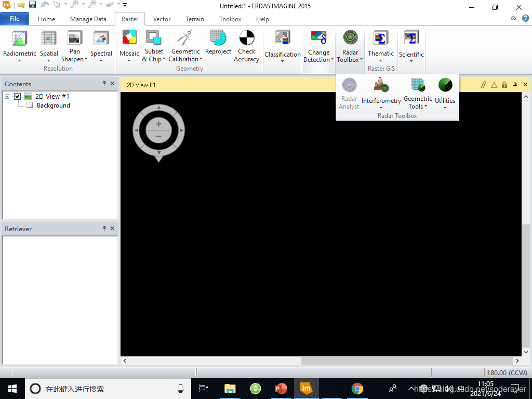Click zoom in plus on navigation wheel
This screenshot has height=399, width=532.
pos(158,124)
